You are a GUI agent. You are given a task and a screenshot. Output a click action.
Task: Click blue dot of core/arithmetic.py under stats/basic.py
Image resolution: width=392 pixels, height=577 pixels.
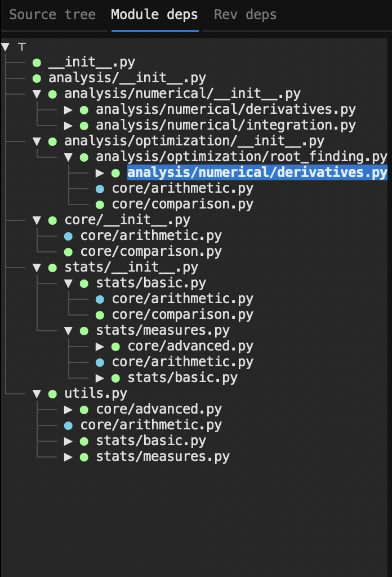point(100,299)
